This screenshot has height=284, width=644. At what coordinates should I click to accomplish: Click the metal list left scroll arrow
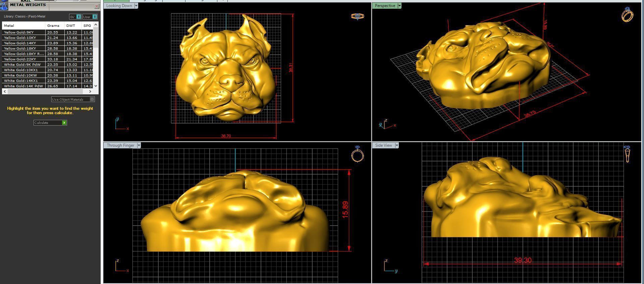(5, 91)
